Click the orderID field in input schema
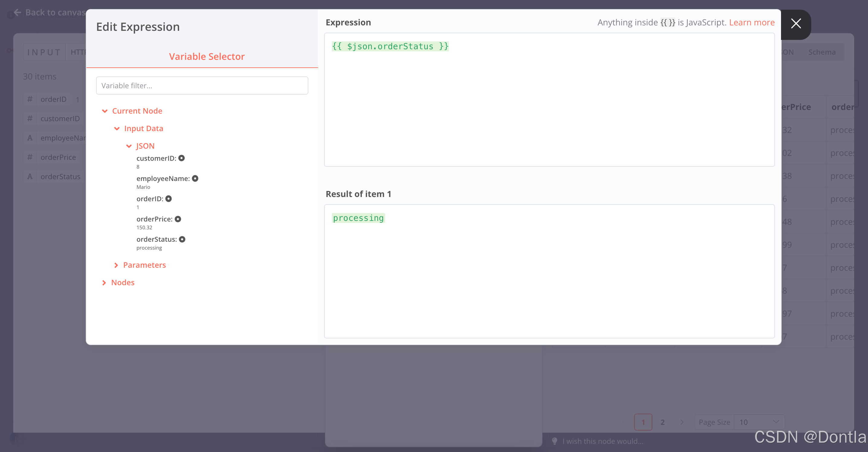 53,99
